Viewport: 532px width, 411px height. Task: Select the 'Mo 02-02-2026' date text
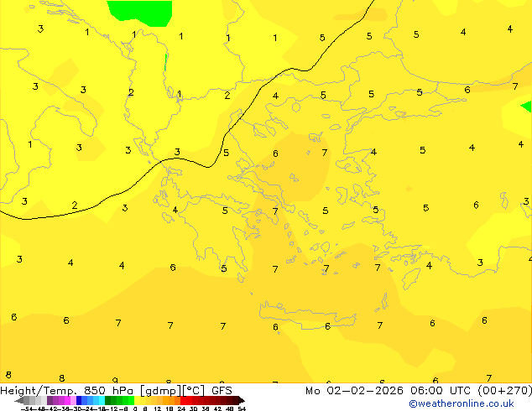pos(354,391)
